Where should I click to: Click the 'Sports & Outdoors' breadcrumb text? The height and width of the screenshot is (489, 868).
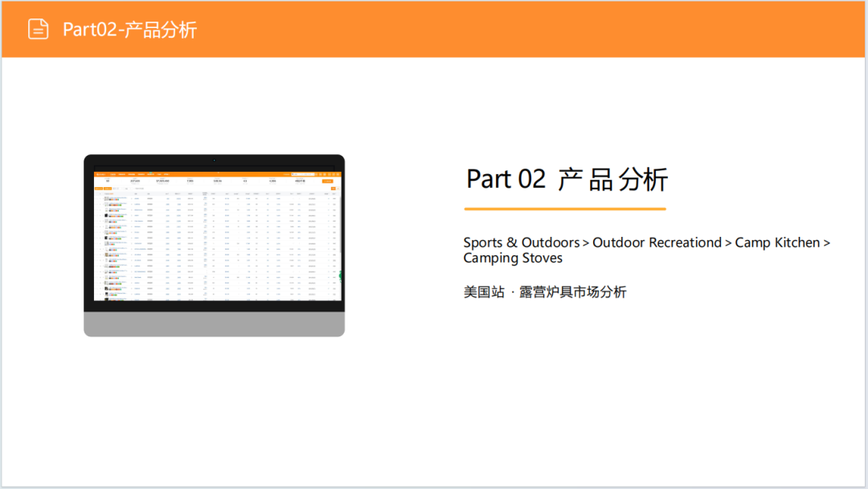[x=521, y=242]
